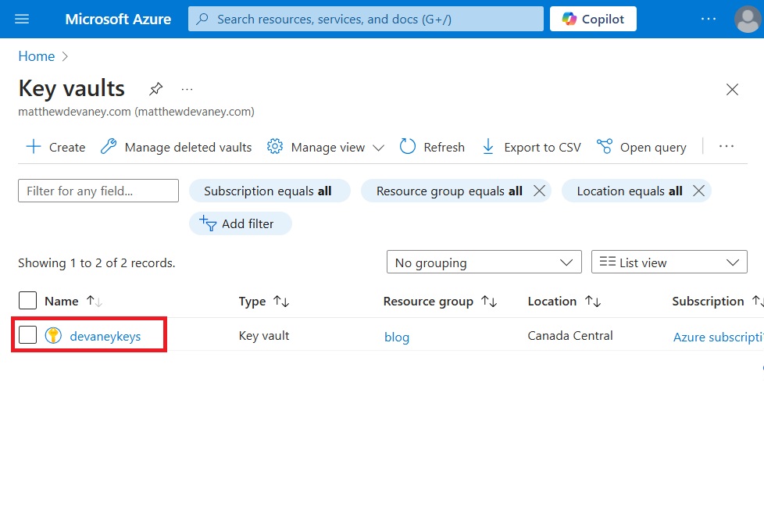This screenshot has height=532, width=764.
Task: Add a new filter
Action: pos(240,223)
